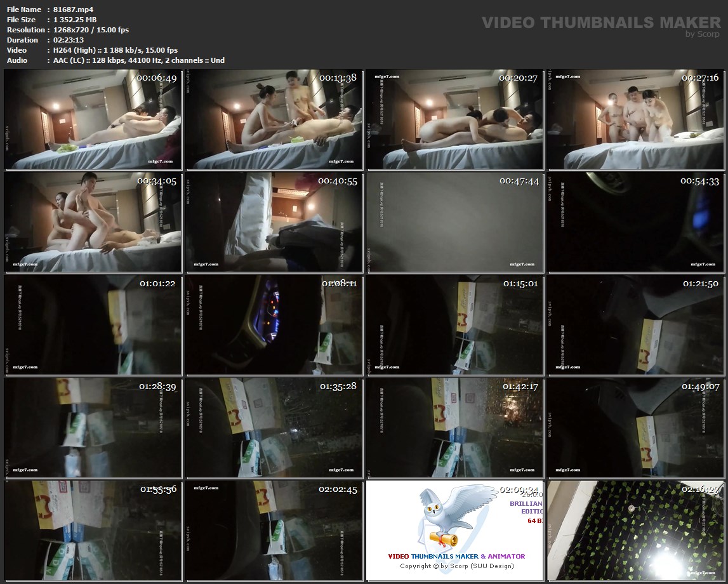Pick the thumbnail timestamped 02:02:45
The height and width of the screenshot is (584, 728).
pyautogui.click(x=274, y=531)
